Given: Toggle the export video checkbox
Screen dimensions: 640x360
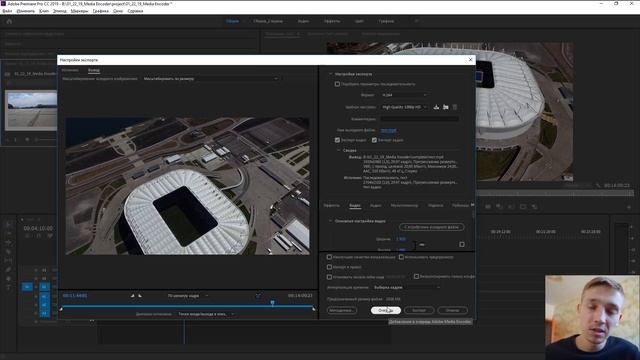Looking at the screenshot, I should pos(337,140).
